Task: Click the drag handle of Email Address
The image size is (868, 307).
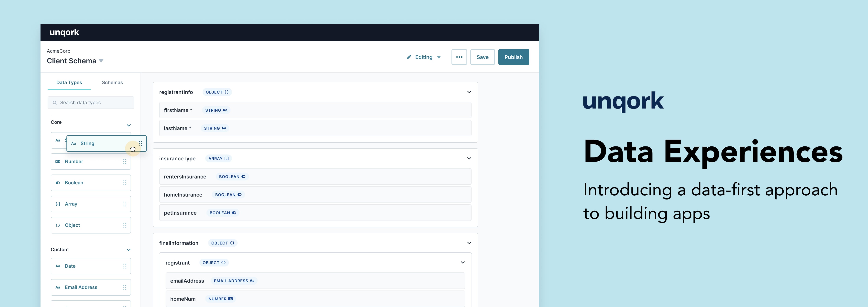Action: pyautogui.click(x=125, y=287)
